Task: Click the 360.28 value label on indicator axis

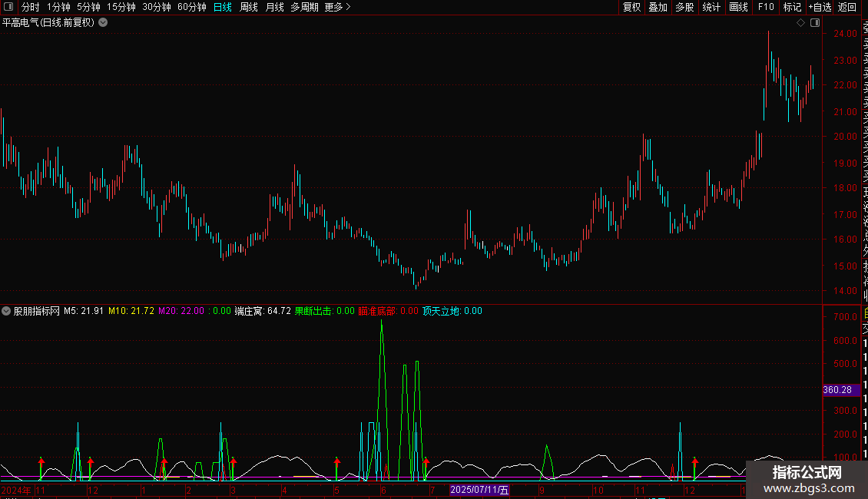Action: 837,390
